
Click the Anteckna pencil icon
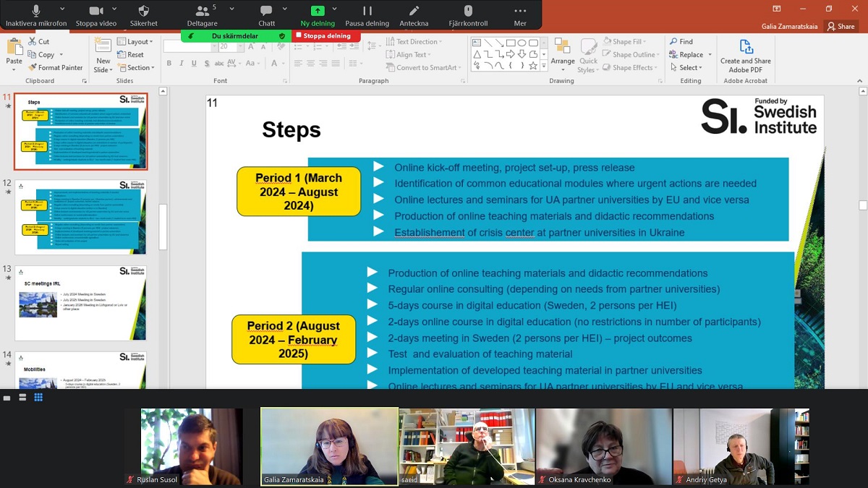point(414,11)
